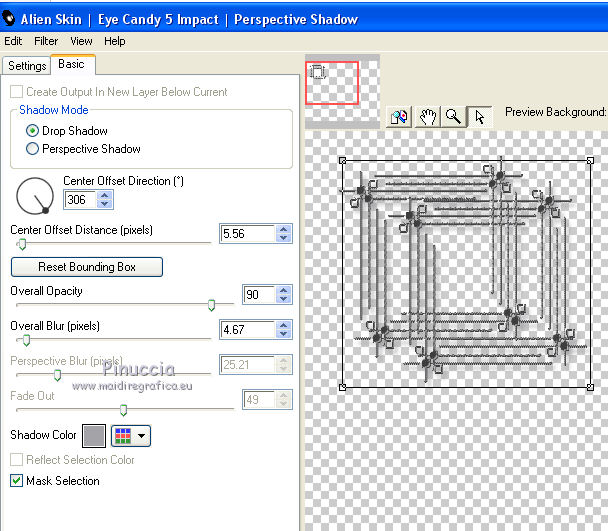Click the Perspective Blur slider handle
Image resolution: width=608 pixels, height=531 pixels.
(57, 375)
